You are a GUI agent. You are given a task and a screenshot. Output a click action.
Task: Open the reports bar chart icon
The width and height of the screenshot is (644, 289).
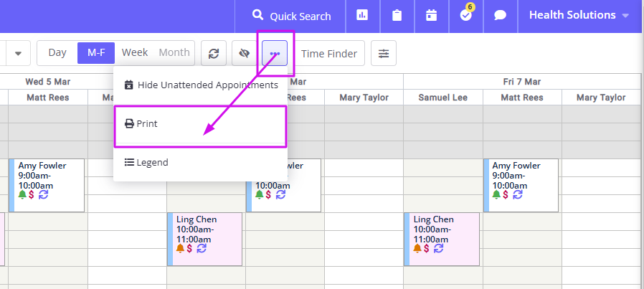tap(362, 16)
